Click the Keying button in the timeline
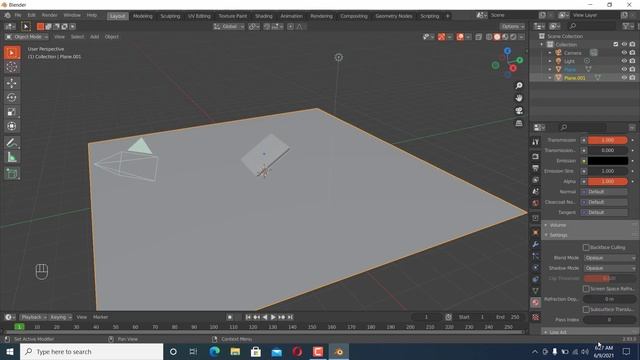Screen dimensions: 640x360 60,317
